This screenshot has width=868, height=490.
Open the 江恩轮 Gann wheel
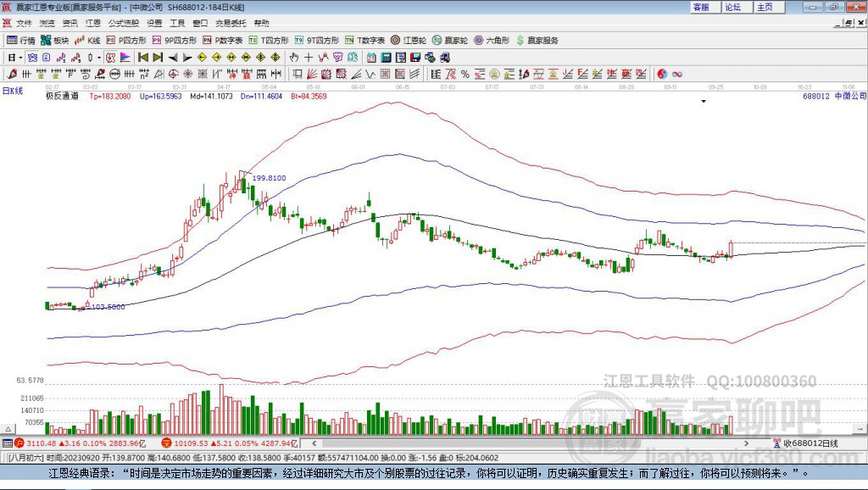click(x=409, y=41)
